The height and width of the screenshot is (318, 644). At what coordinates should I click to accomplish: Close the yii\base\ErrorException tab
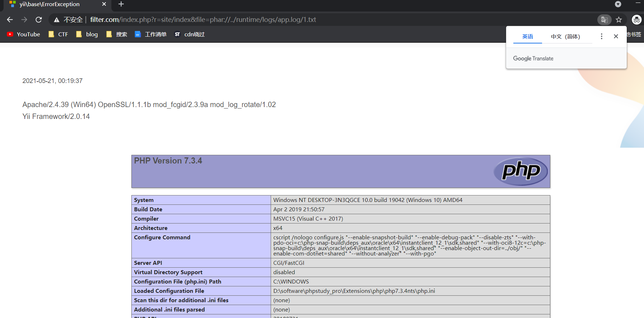point(104,4)
